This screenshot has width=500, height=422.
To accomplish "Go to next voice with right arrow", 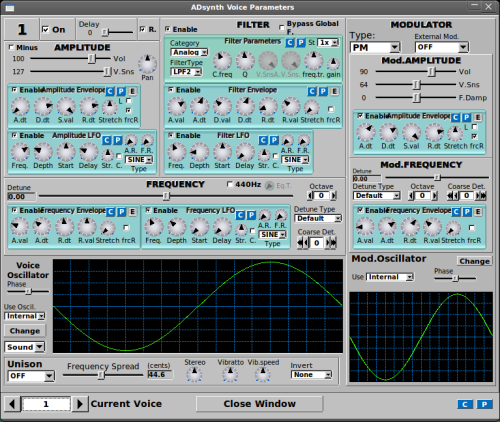I will [80, 404].
